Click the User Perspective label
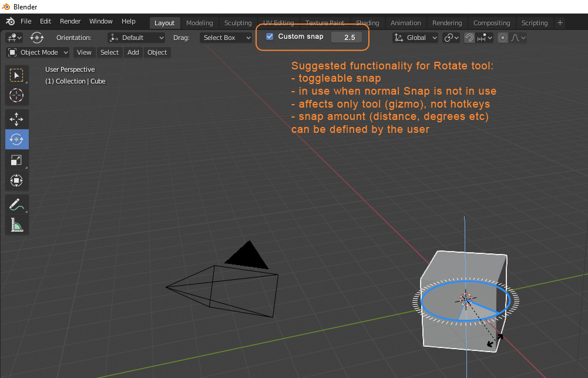This screenshot has height=378, width=588. click(x=70, y=69)
